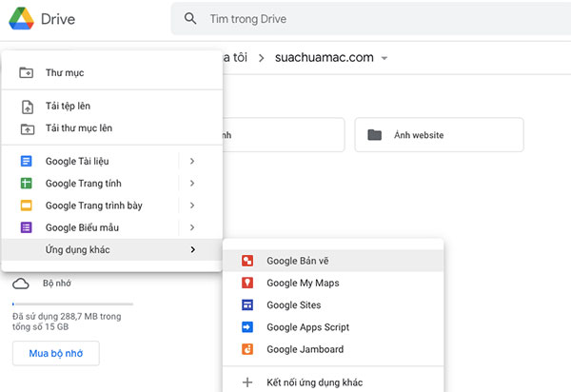
Task: Expand Google Trang tính submenu arrow
Action: click(192, 183)
